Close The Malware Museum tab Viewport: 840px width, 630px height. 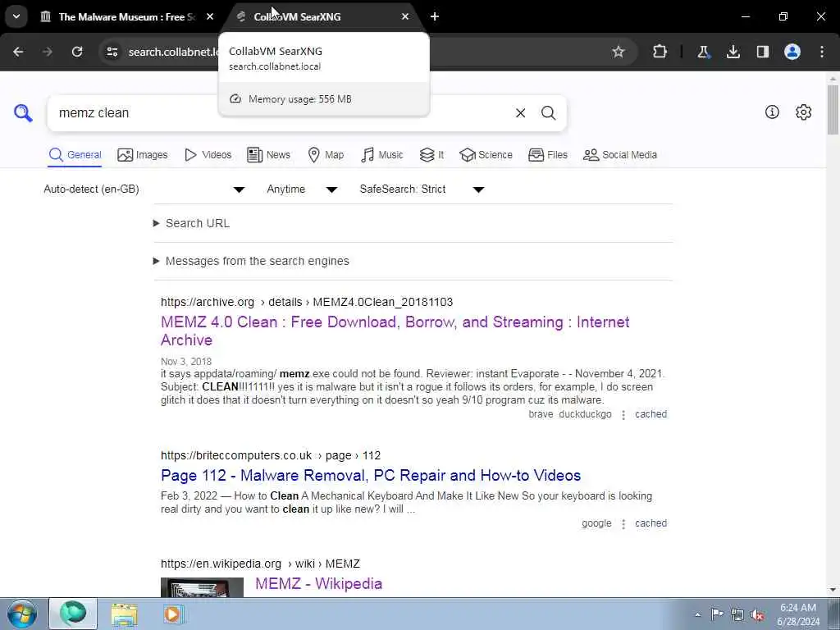coord(210,16)
